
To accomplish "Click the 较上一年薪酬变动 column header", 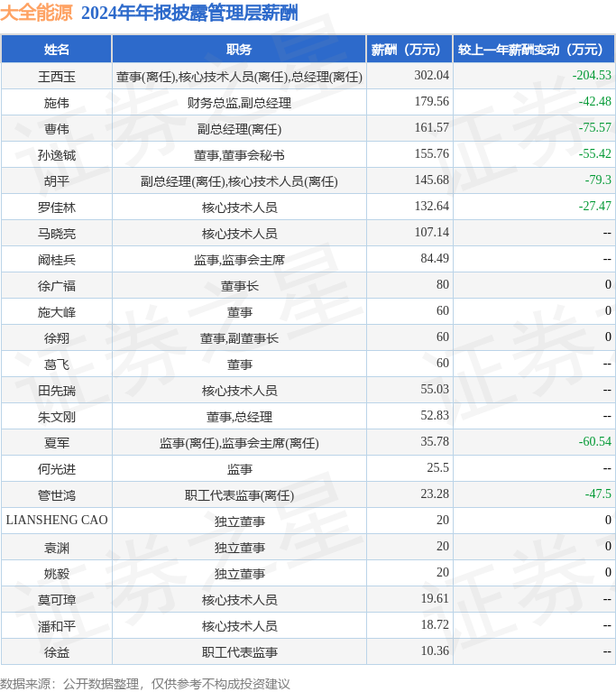I will [x=534, y=50].
